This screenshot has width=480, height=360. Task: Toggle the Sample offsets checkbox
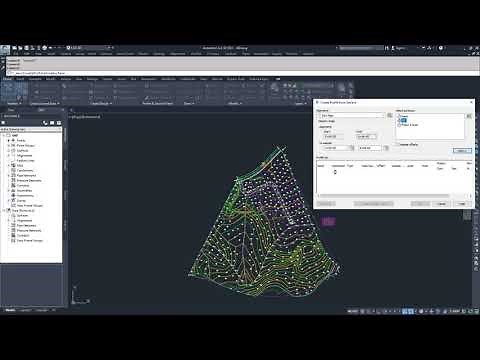click(398, 144)
